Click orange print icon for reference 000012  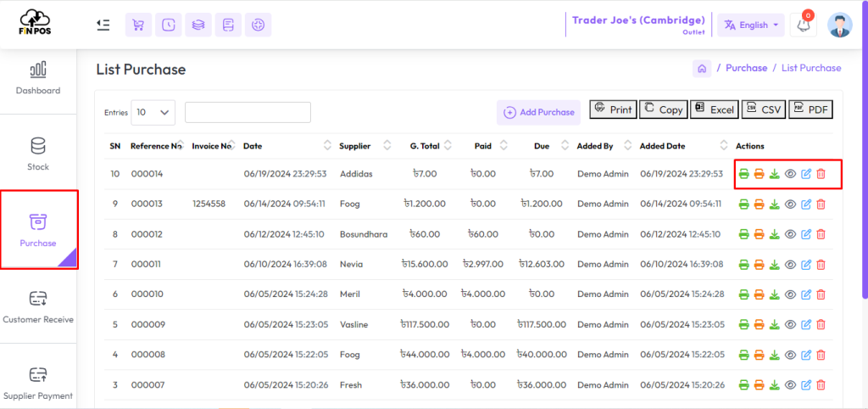click(759, 234)
